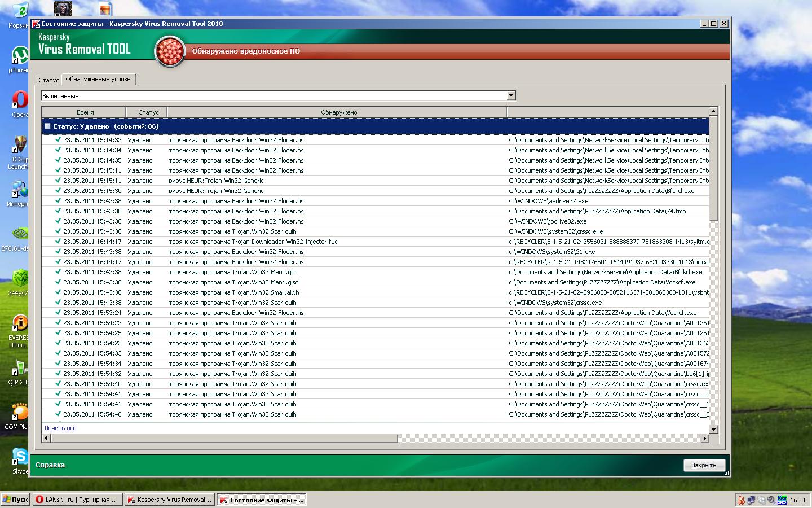This screenshot has height=508, width=812.
Task: Click the grey sync icon in the system tray
Action: tap(761, 500)
